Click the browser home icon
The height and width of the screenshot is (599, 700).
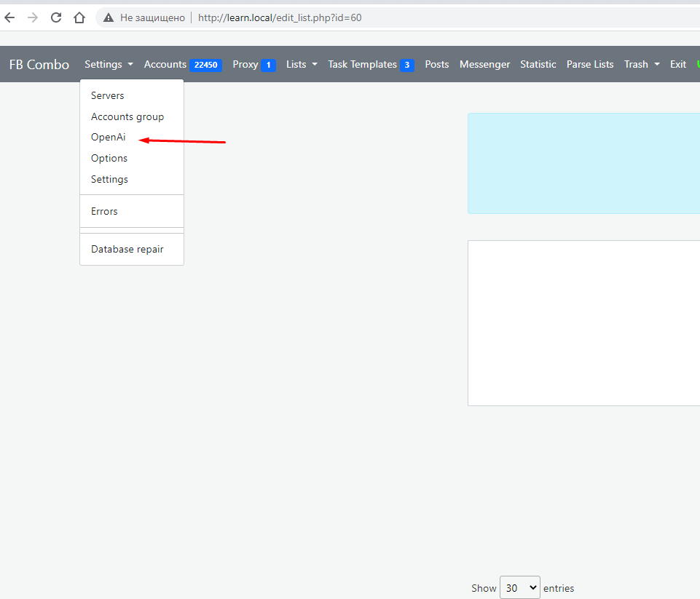click(x=79, y=17)
